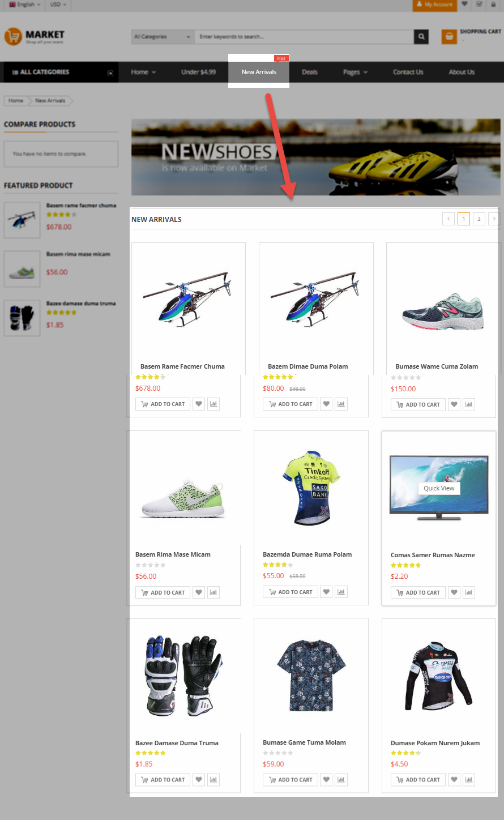Add Bumase Wame Cuma Zolam to wishlist
This screenshot has width=504, height=820.
coord(454,405)
